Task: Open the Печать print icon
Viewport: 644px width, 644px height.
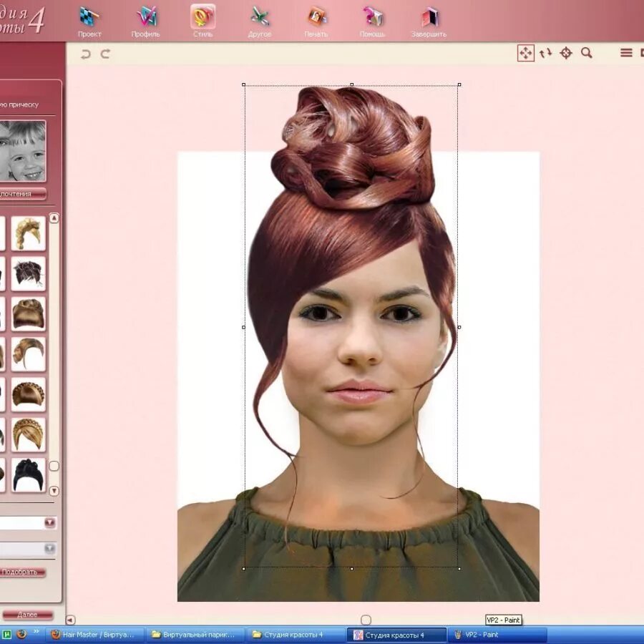Action: click(316, 17)
